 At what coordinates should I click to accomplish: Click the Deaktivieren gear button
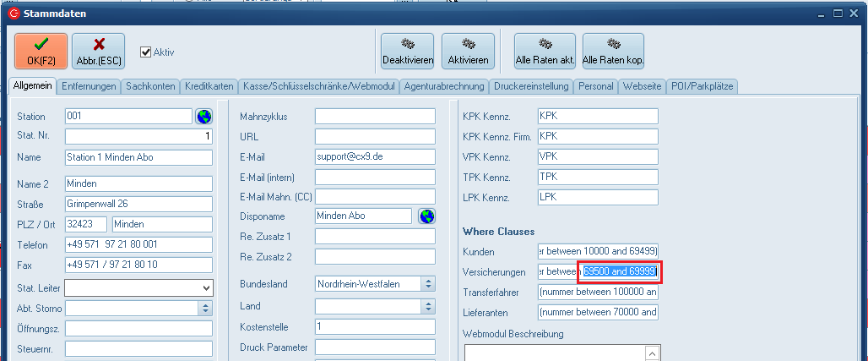(407, 51)
